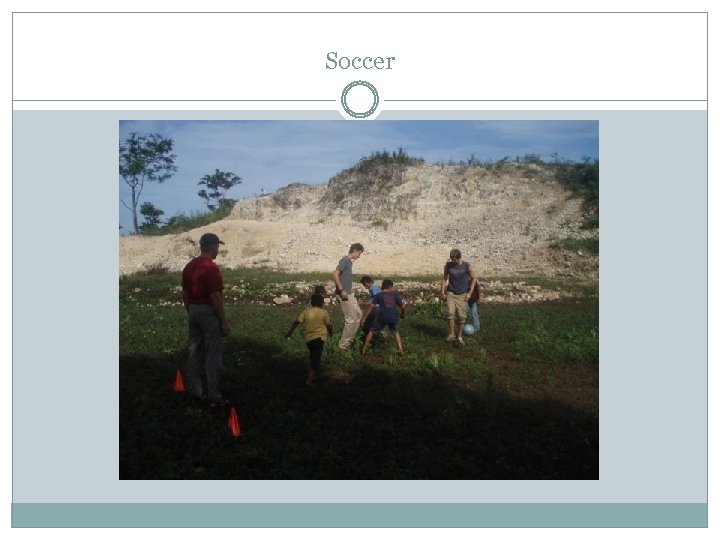Click the child bending over in dark blue

[x=385, y=317]
